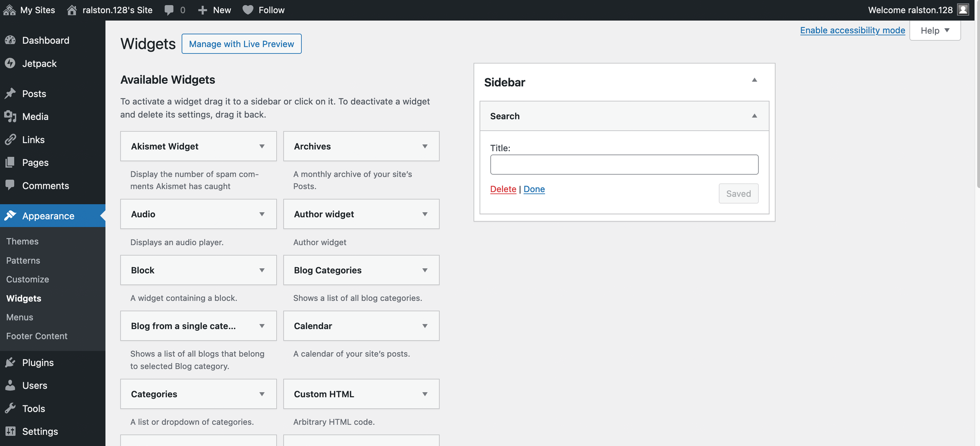
Task: Click the Title input field in Search widget
Action: coord(624,164)
